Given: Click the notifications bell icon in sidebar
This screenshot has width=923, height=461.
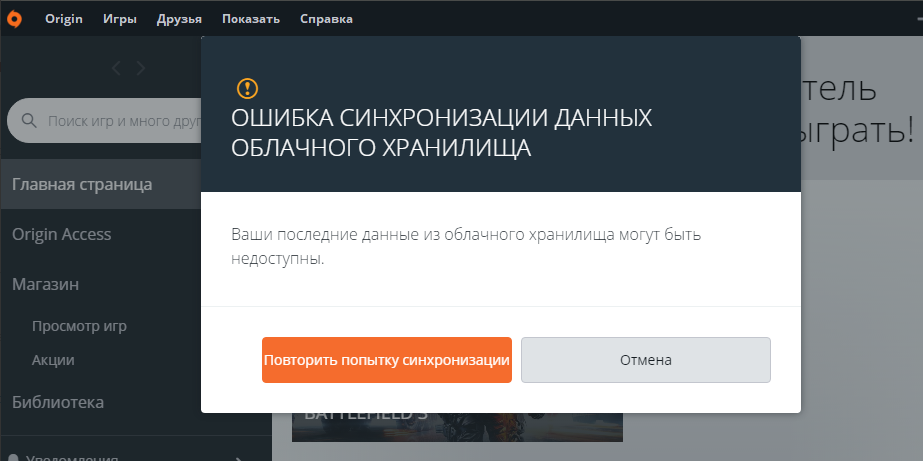Looking at the screenshot, I should click(x=14, y=459).
